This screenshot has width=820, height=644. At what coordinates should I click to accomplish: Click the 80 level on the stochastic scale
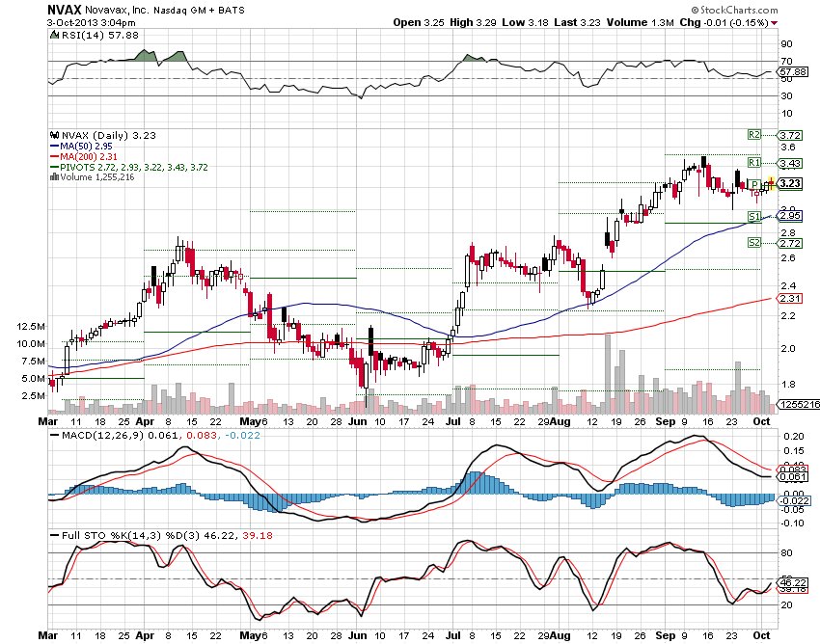pos(786,553)
